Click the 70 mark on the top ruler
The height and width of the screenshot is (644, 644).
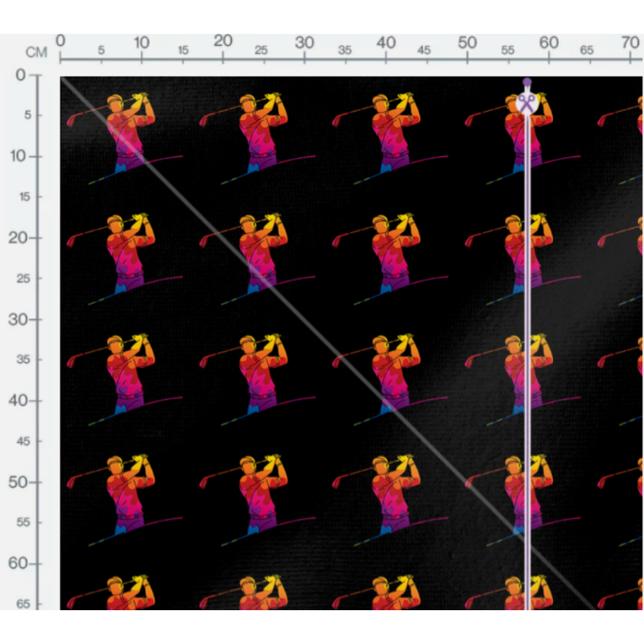pyautogui.click(x=630, y=43)
